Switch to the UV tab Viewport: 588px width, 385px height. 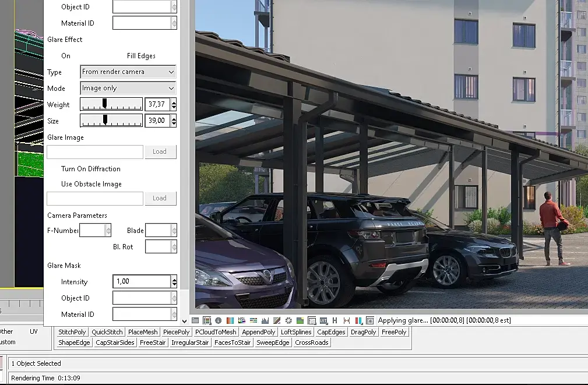(x=34, y=331)
